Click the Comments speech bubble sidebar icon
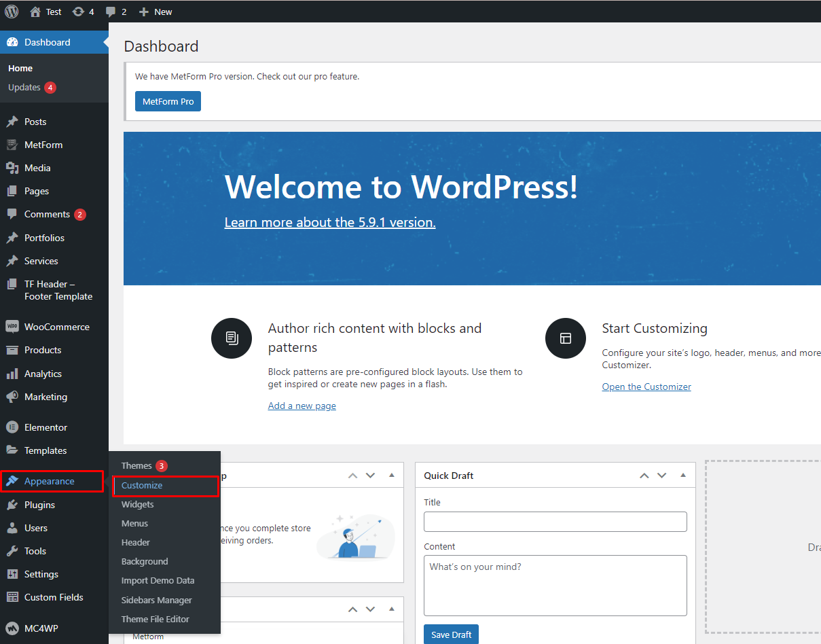This screenshot has width=821, height=644. pos(12,214)
